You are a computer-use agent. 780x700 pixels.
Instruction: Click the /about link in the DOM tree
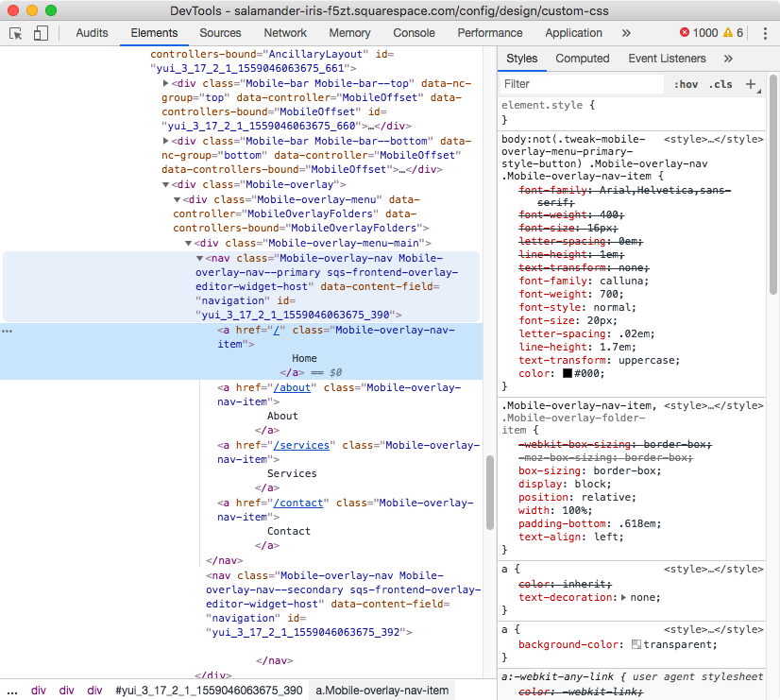[x=293, y=387]
